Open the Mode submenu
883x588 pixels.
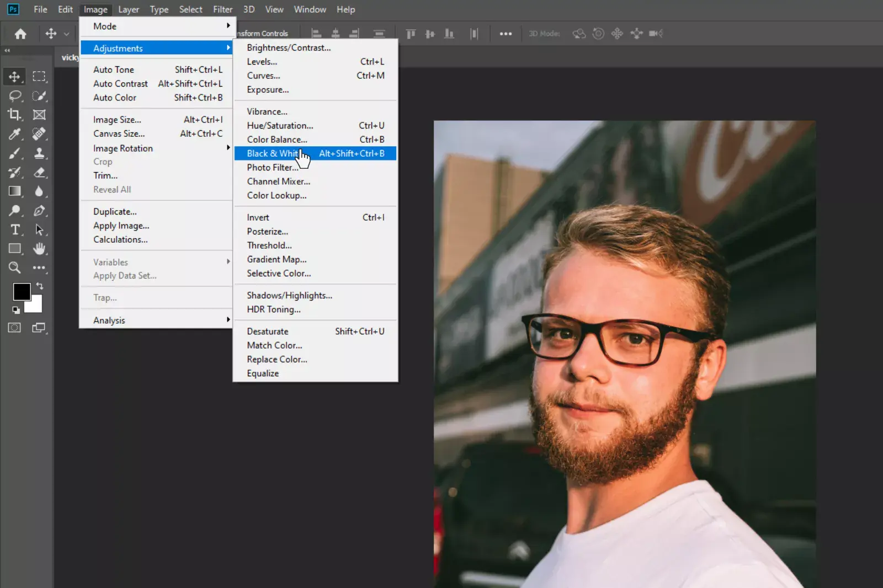tap(105, 26)
